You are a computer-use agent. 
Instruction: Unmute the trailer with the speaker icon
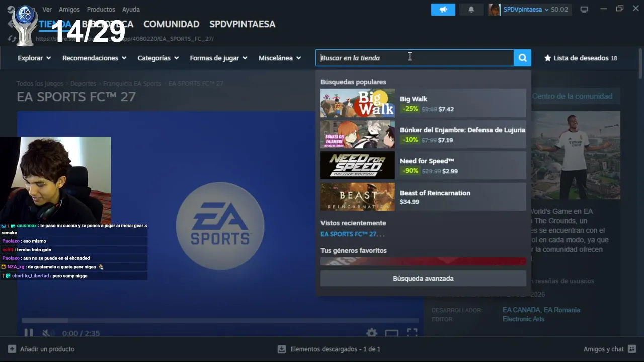point(47,333)
